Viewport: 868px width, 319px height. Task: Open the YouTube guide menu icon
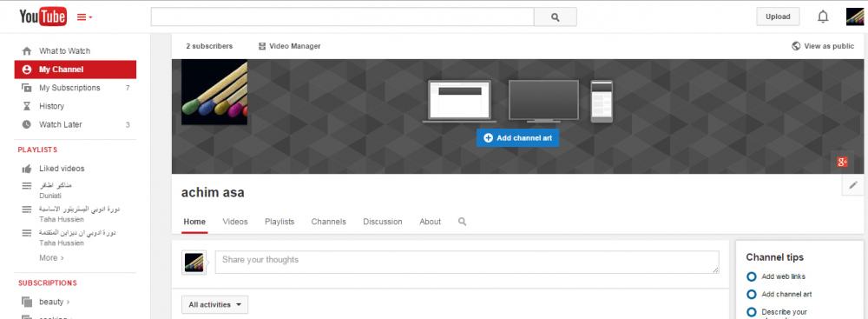84,17
